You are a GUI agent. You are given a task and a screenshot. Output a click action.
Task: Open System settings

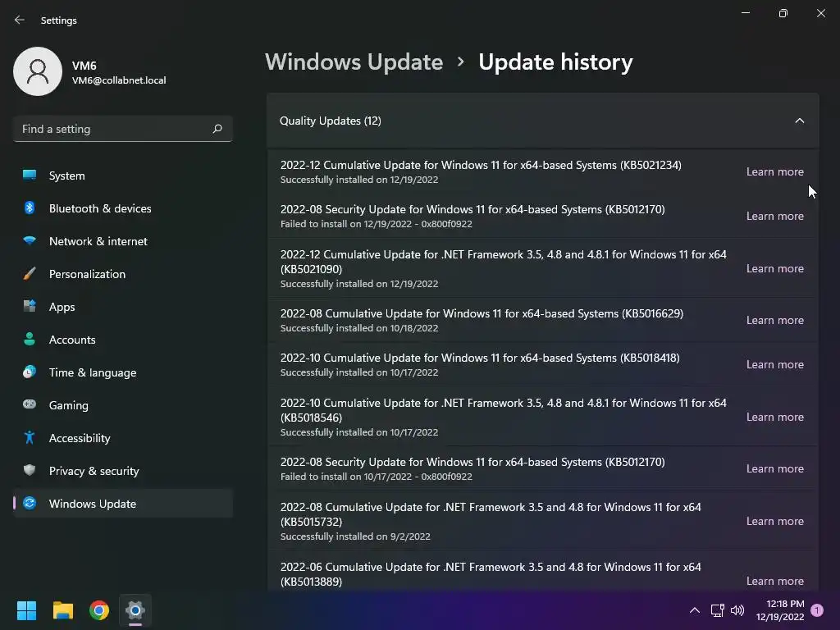pos(123,176)
